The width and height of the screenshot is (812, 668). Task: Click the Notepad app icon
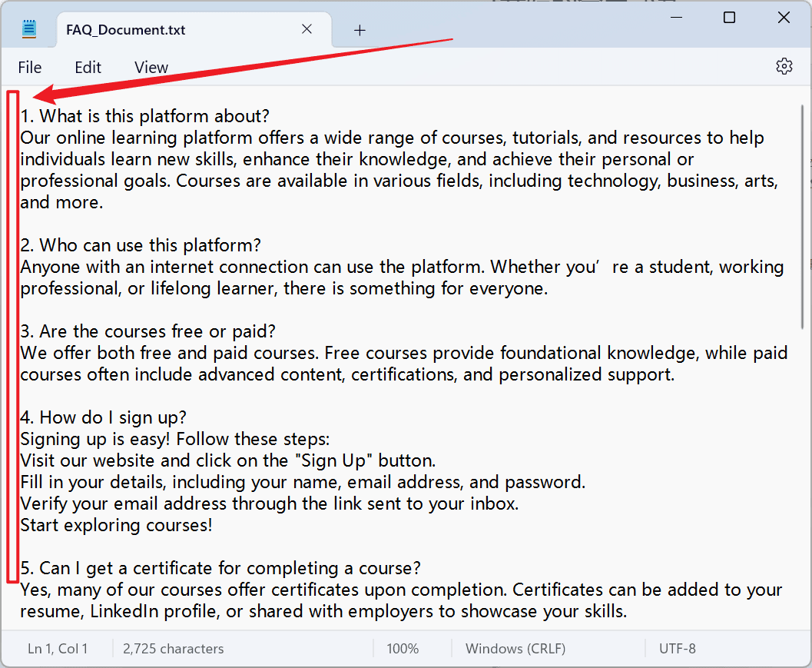(29, 29)
